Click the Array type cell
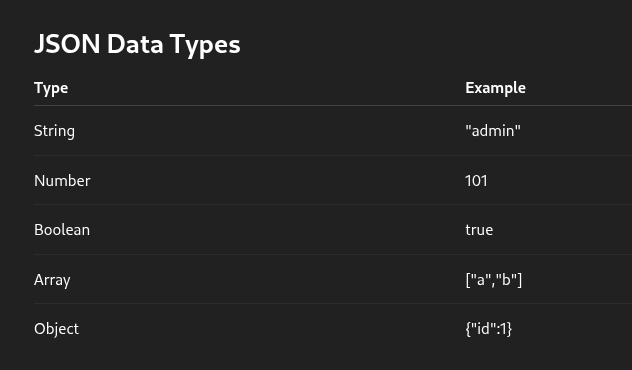The height and width of the screenshot is (370, 632). [52, 280]
